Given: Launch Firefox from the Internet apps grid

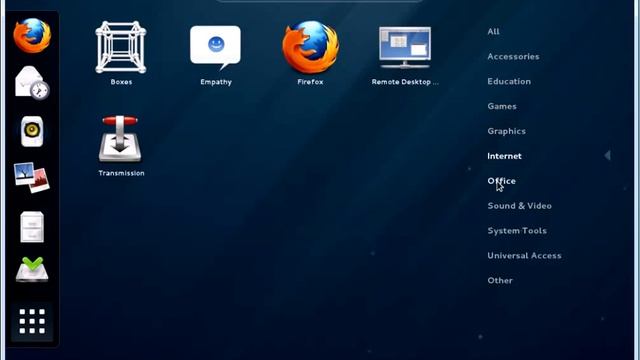Looking at the screenshot, I should (310, 53).
